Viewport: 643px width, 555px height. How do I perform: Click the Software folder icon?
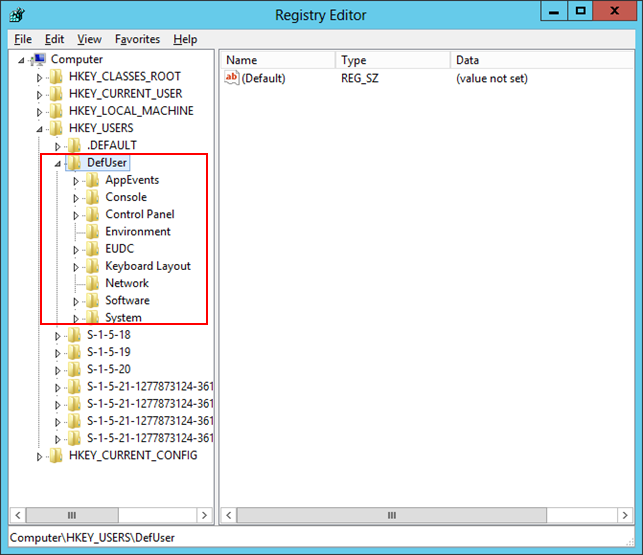(93, 301)
